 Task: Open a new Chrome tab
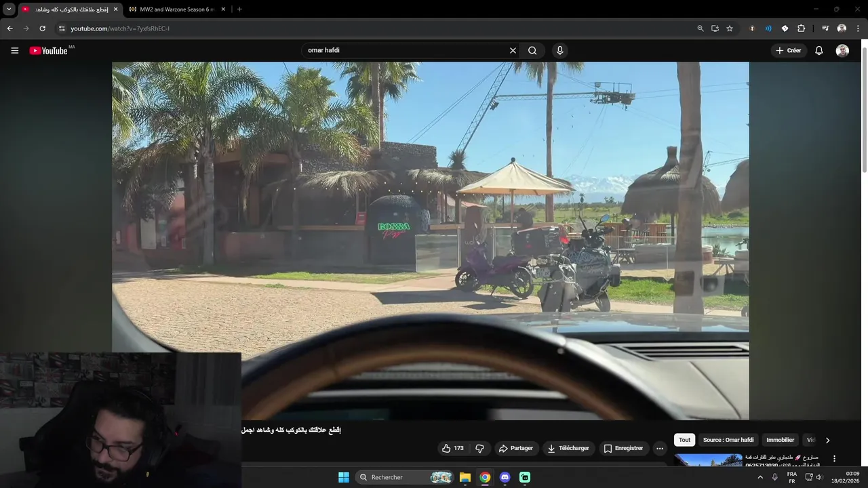pyautogui.click(x=239, y=9)
